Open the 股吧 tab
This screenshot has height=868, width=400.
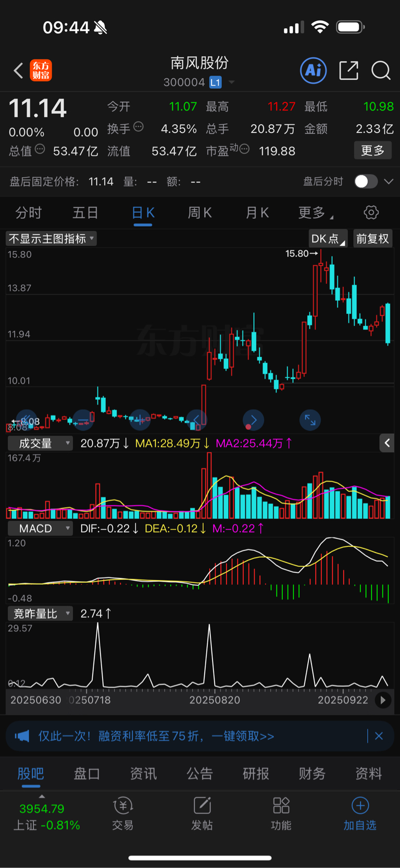[31, 774]
